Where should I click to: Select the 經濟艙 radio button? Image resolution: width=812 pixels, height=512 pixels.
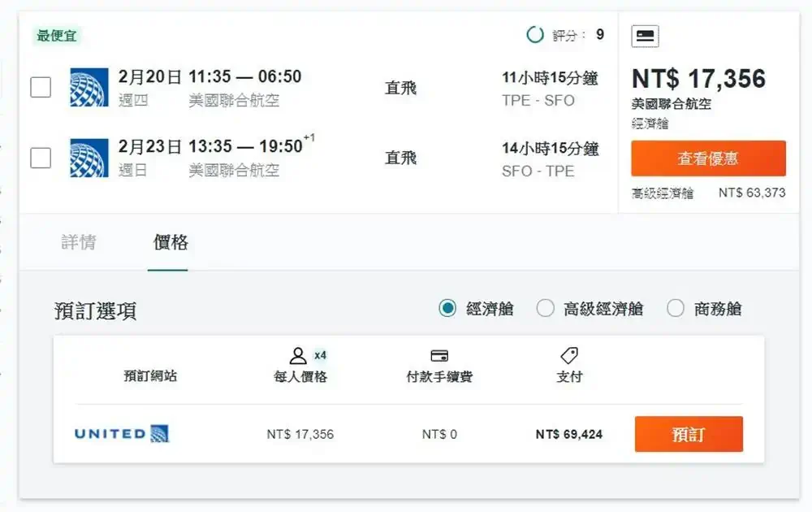447,308
